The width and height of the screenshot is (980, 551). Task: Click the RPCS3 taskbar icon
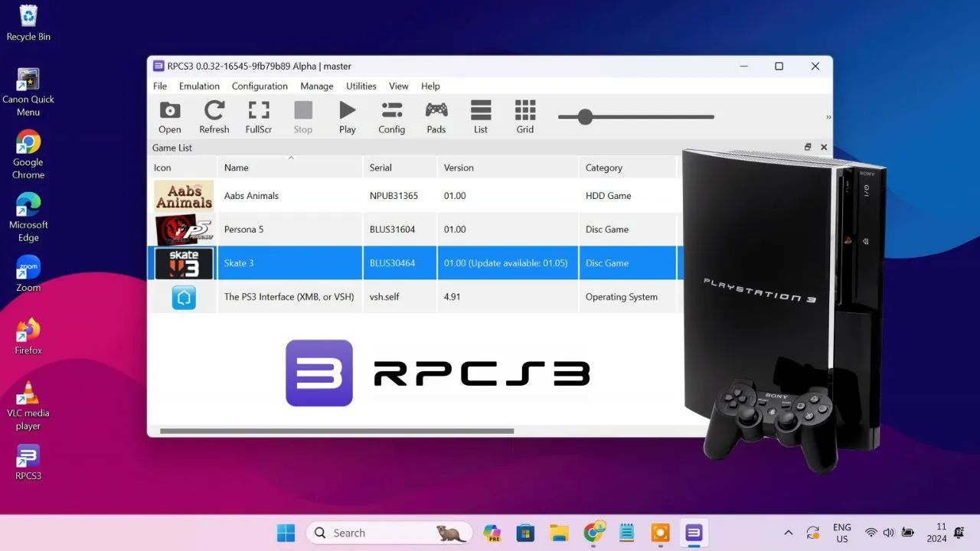pos(694,533)
